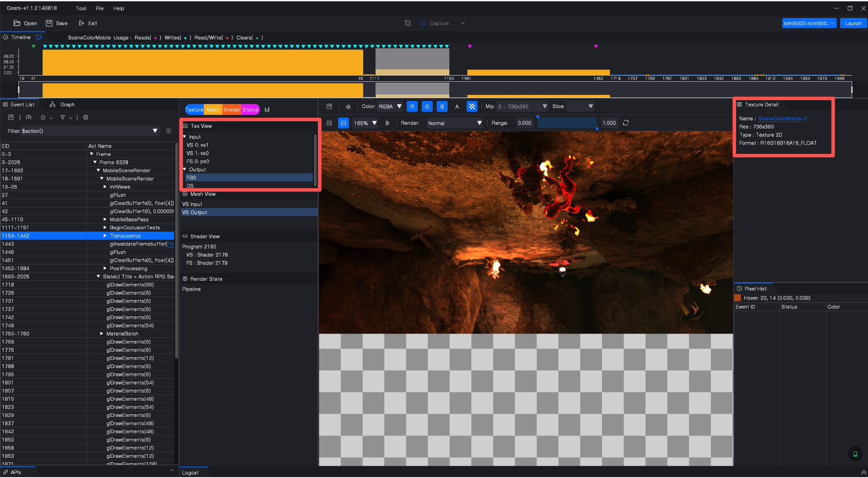868x478 pixels.
Task: Collapse the Input section in Tex View
Action: point(185,137)
